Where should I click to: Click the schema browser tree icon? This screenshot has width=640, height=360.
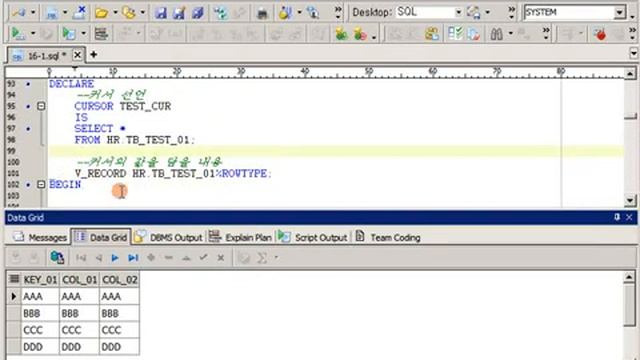[221, 13]
